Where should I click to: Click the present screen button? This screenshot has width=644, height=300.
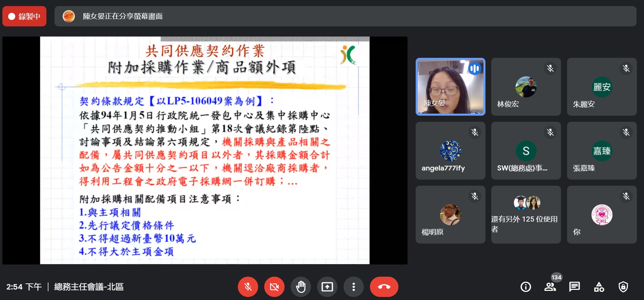[327, 287]
